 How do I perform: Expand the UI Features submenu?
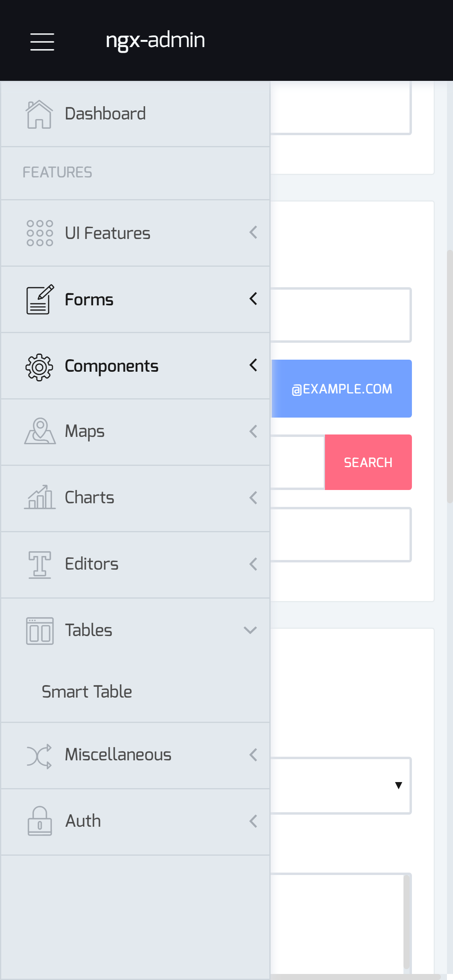[x=253, y=233]
